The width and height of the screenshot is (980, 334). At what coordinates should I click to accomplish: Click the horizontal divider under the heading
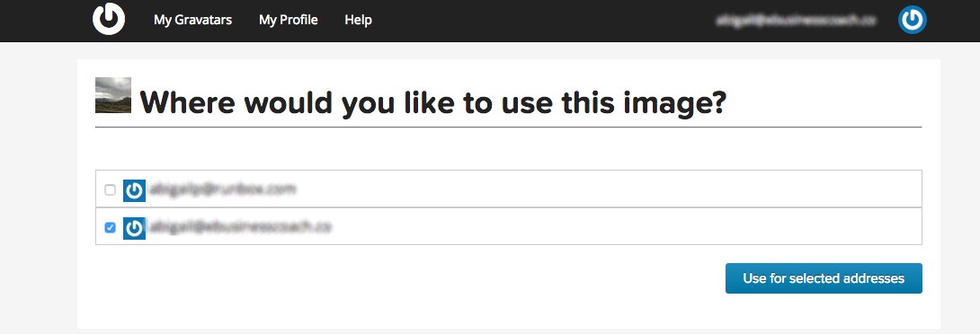point(508,127)
